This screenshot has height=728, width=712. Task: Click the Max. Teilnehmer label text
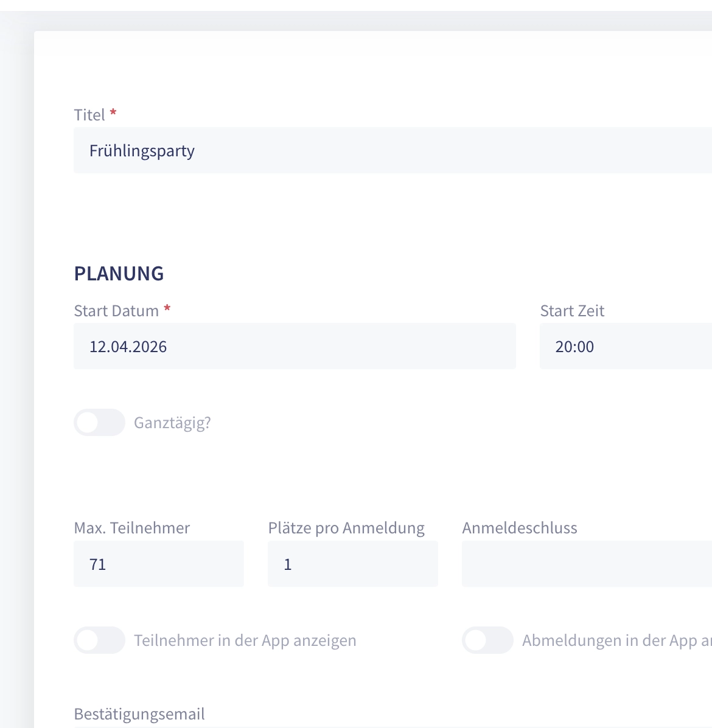pyautogui.click(x=131, y=528)
